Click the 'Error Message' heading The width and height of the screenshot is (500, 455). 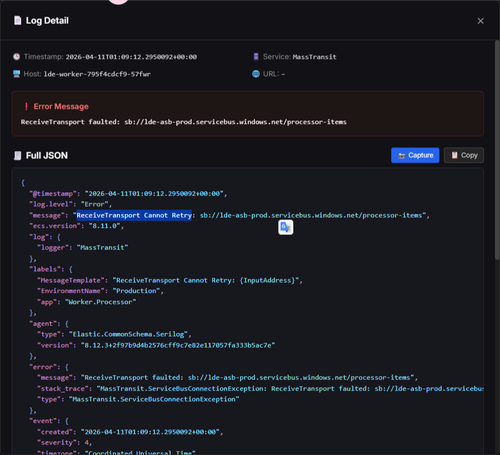tap(61, 107)
